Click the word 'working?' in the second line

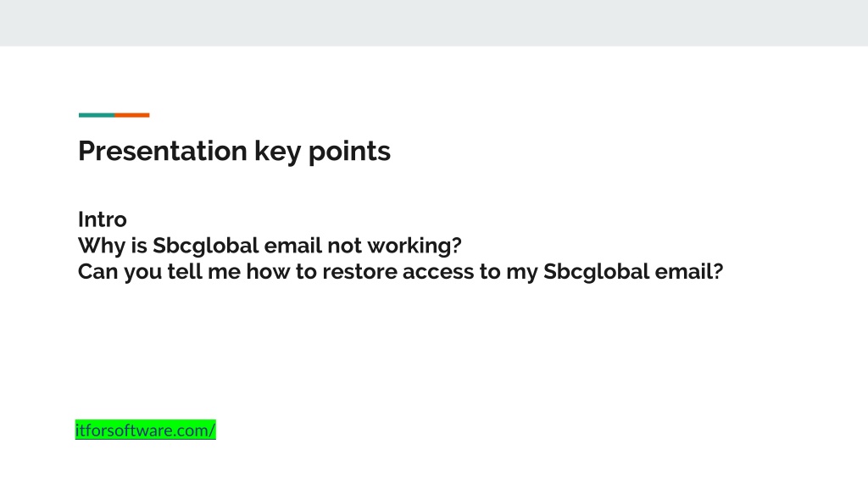pos(414,246)
